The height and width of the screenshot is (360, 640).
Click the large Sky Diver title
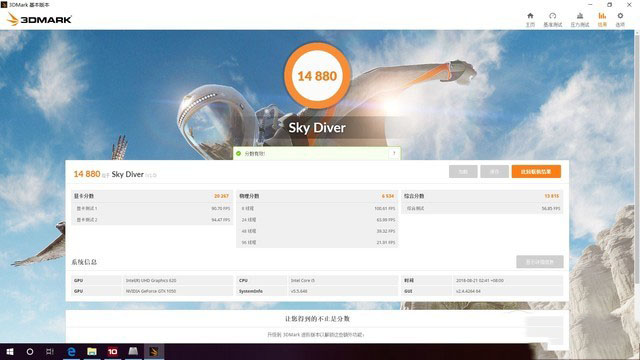tap(317, 128)
